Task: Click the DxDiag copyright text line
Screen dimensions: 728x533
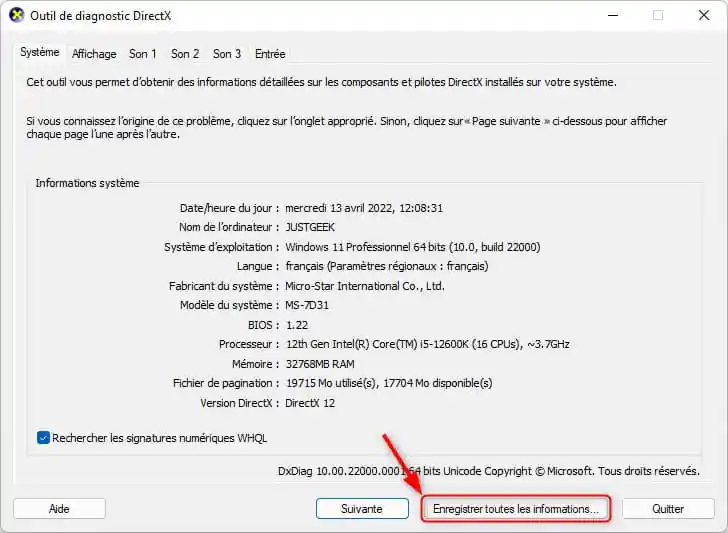Action: [x=488, y=471]
